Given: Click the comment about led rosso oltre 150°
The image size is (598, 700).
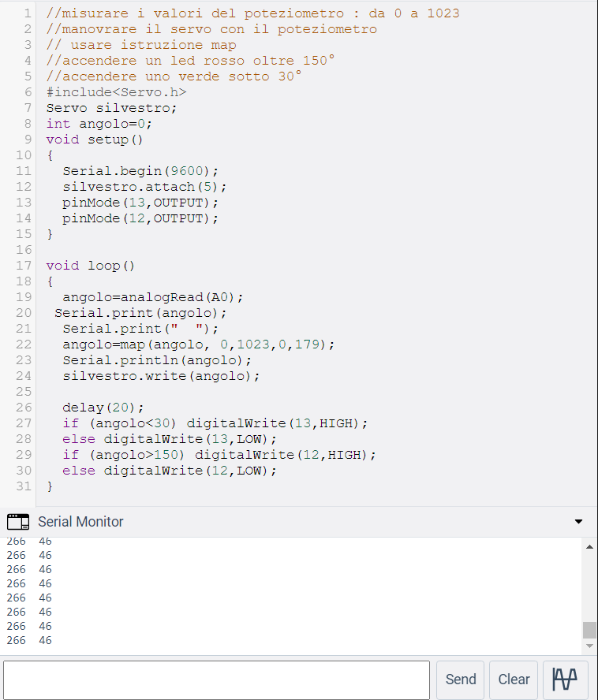Looking at the screenshot, I should pos(190,61).
